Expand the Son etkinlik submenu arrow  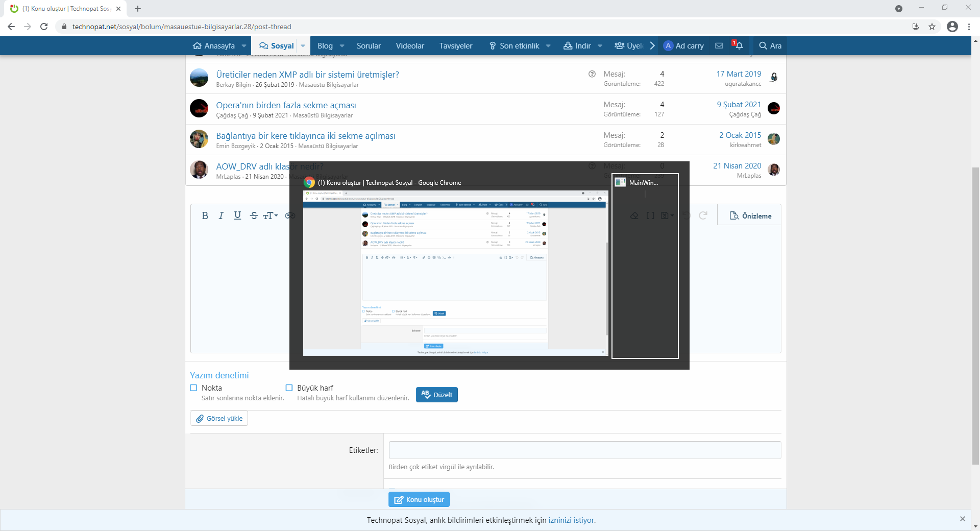548,45
